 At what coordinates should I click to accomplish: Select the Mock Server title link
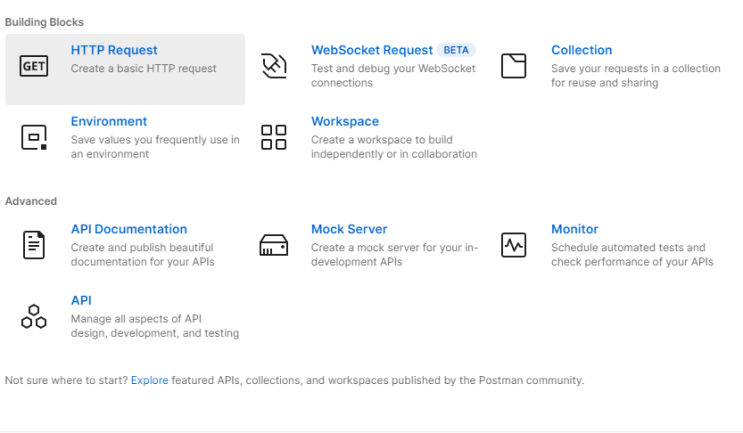349,229
